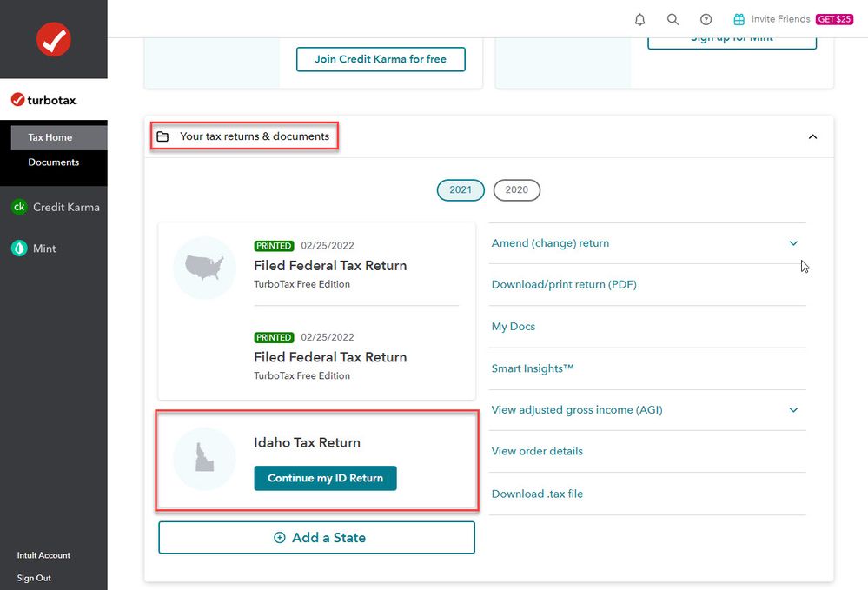Open Amend (change) return link
This screenshot has height=590, width=868.
click(x=550, y=243)
